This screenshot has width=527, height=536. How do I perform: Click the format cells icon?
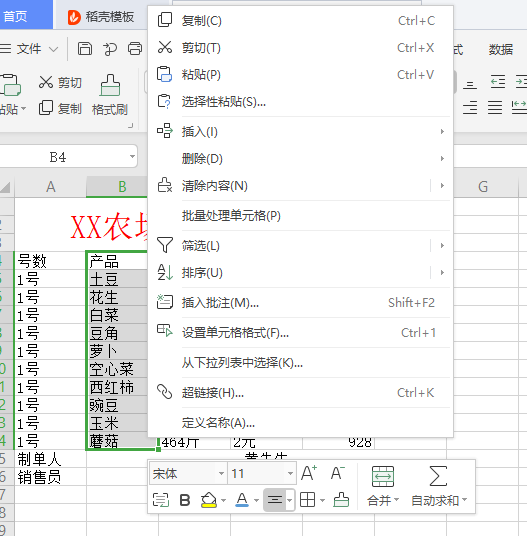165,331
